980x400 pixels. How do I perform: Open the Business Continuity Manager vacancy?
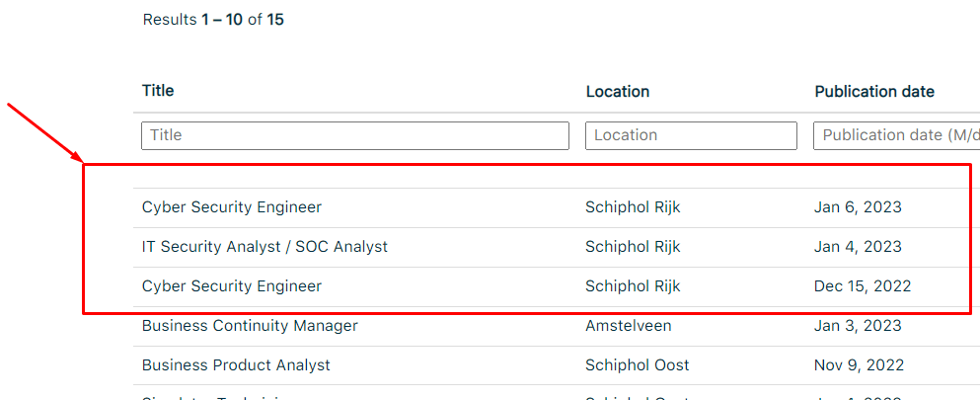(250, 326)
